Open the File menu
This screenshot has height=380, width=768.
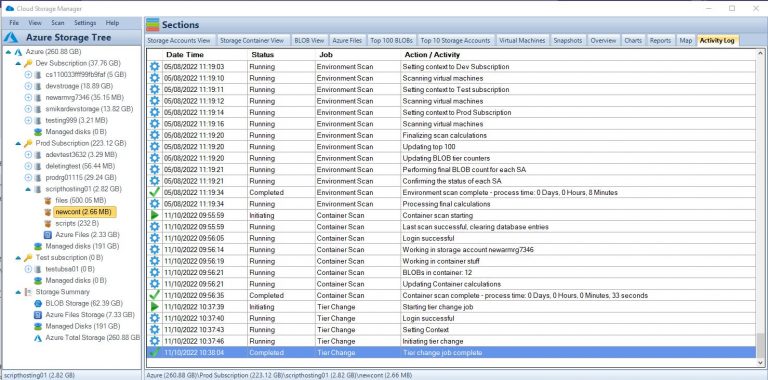coord(14,23)
